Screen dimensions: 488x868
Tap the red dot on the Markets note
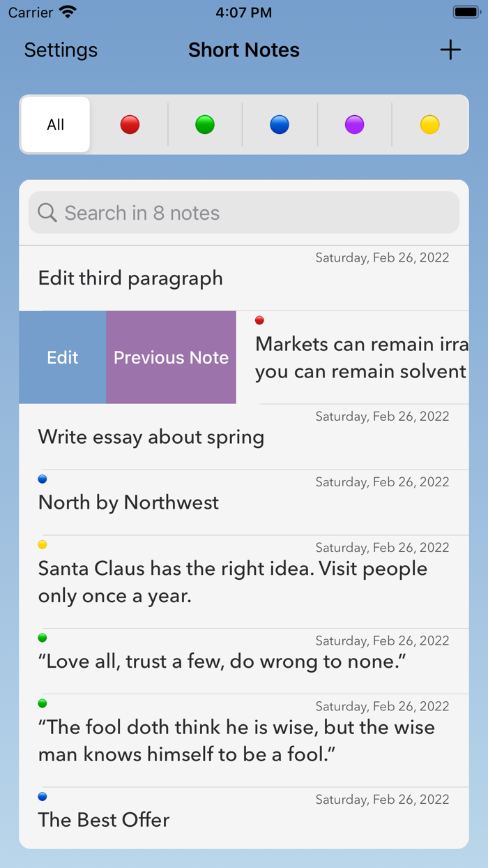click(259, 320)
